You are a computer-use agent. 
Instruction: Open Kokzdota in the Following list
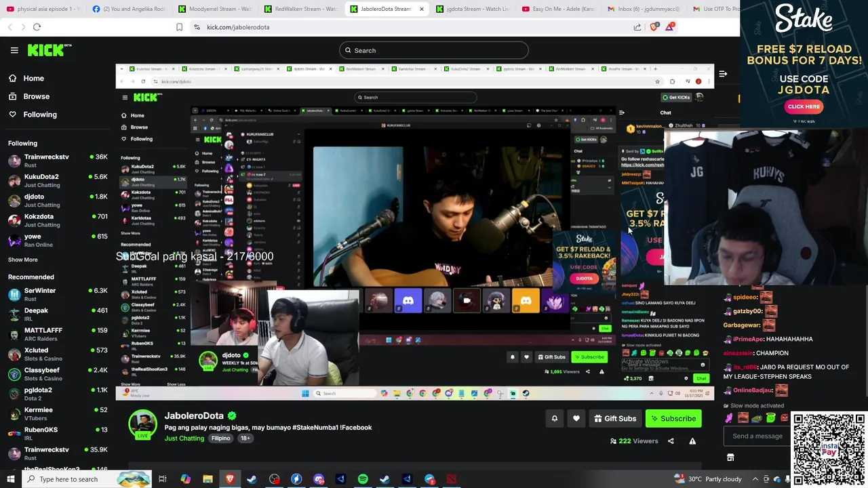pos(58,220)
